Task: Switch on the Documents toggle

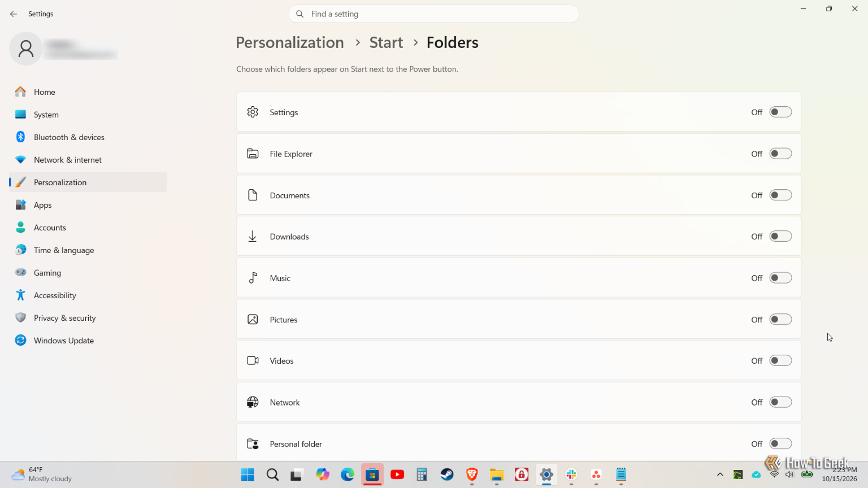Action: click(780, 195)
